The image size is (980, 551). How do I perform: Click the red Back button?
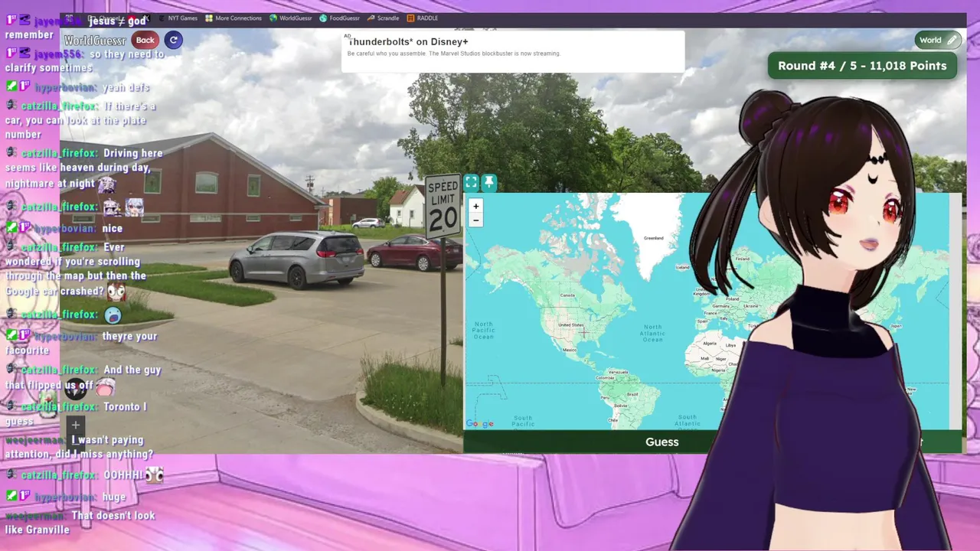pyautogui.click(x=145, y=40)
